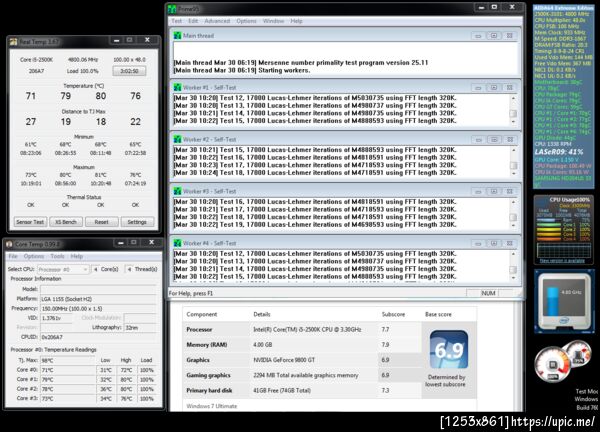Viewport: 600px width, 432px height.
Task: Click the Main thread child window icon
Action: (x=177, y=36)
